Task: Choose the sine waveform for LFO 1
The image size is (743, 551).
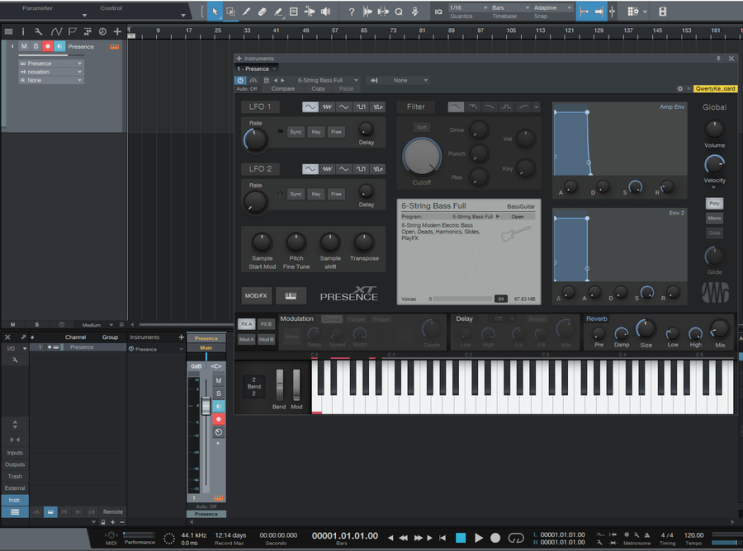Action: coord(311,107)
